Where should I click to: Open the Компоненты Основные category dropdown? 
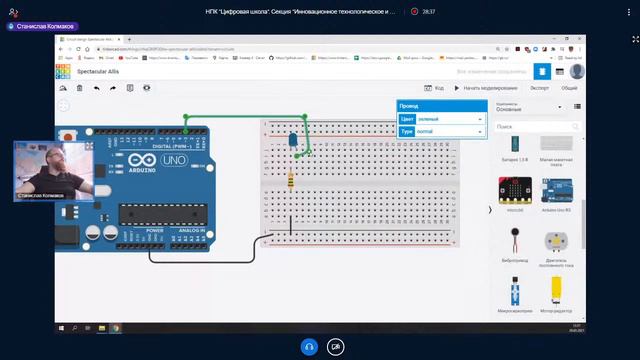529,107
